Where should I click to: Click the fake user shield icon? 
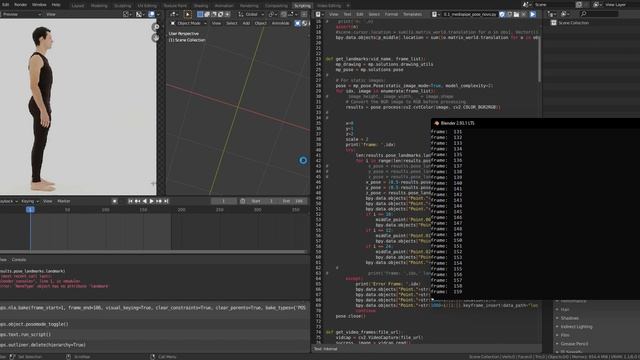[x=502, y=14]
